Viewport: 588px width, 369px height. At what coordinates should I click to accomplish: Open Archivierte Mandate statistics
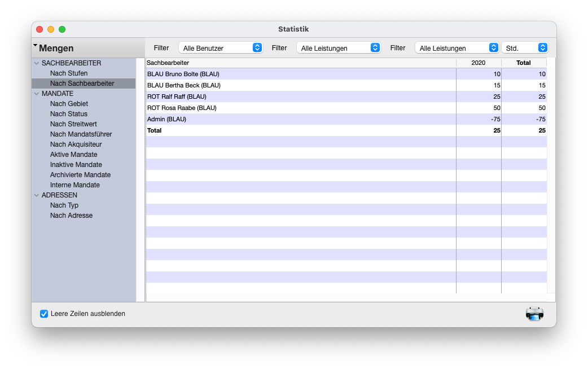coord(80,175)
